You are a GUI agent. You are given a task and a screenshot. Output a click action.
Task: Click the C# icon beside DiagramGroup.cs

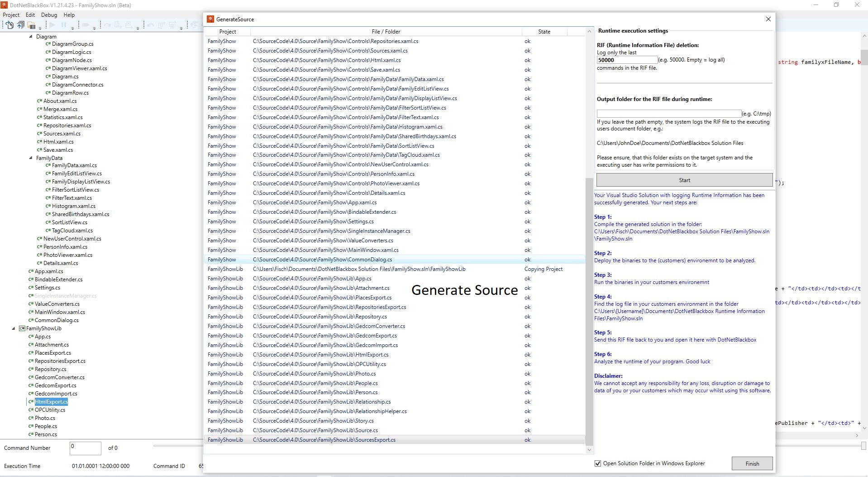48,44
